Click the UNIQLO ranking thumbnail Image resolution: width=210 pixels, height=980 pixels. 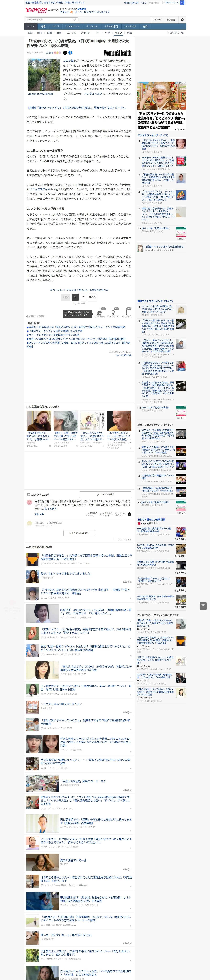click(181, 162)
